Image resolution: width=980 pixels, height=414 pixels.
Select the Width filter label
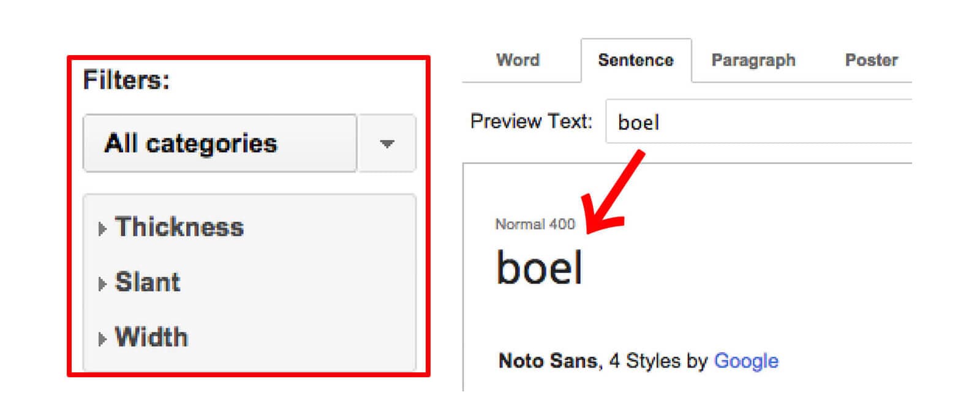pos(151,337)
